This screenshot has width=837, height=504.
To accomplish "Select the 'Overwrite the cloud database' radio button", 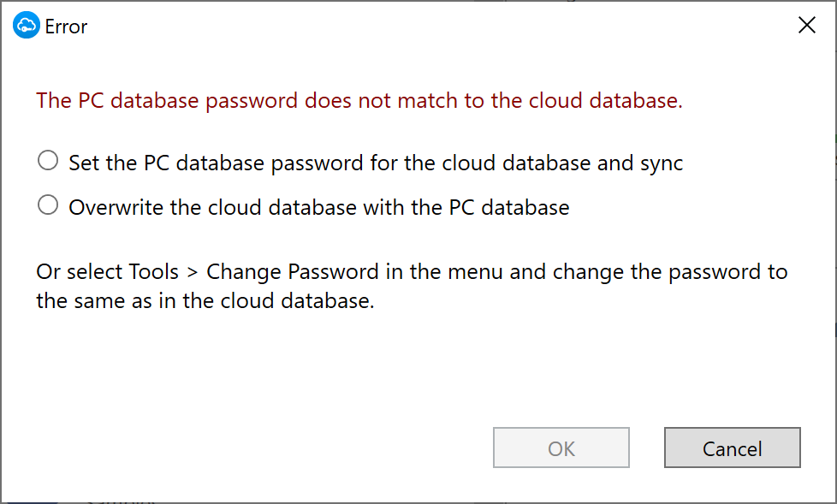I will click(x=48, y=205).
